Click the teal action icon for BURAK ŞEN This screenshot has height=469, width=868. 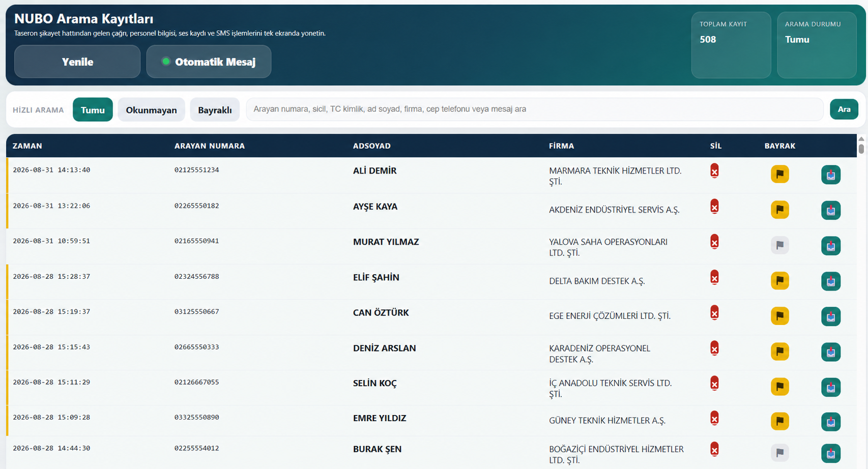click(x=831, y=453)
